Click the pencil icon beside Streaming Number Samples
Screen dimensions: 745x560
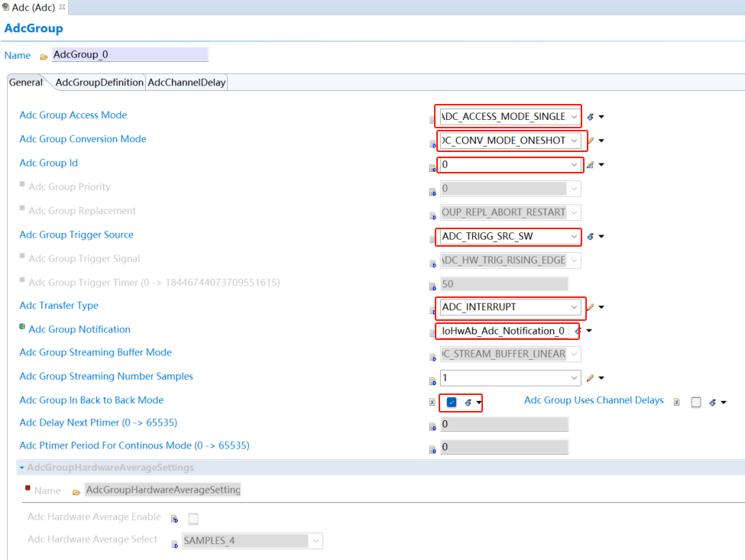(x=589, y=378)
